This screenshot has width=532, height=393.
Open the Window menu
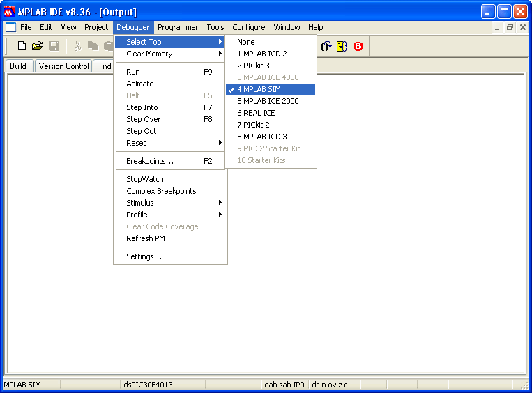pos(287,27)
